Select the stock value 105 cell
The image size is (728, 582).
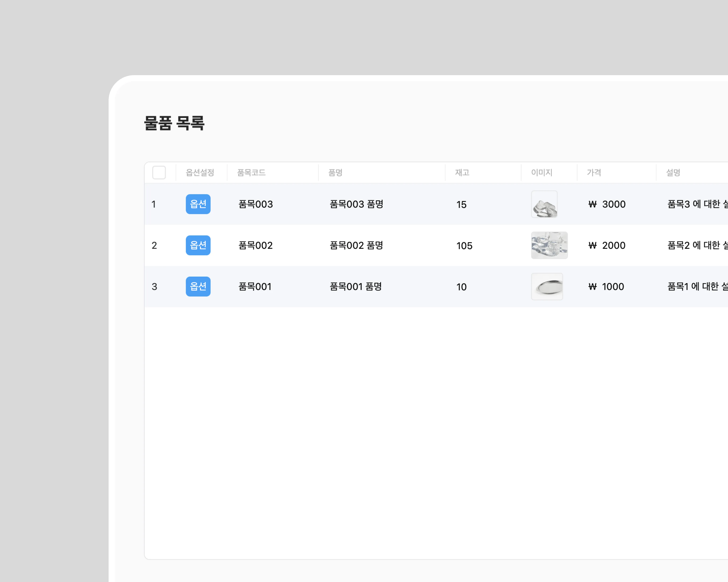464,245
